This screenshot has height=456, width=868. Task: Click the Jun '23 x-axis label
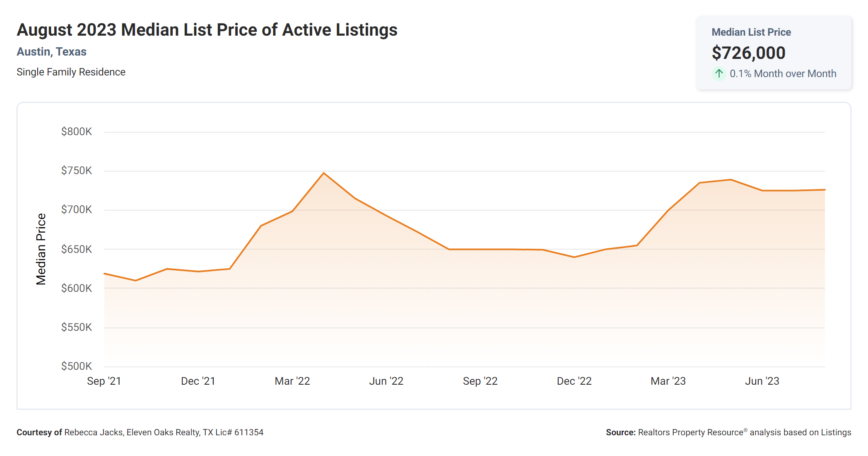762,381
